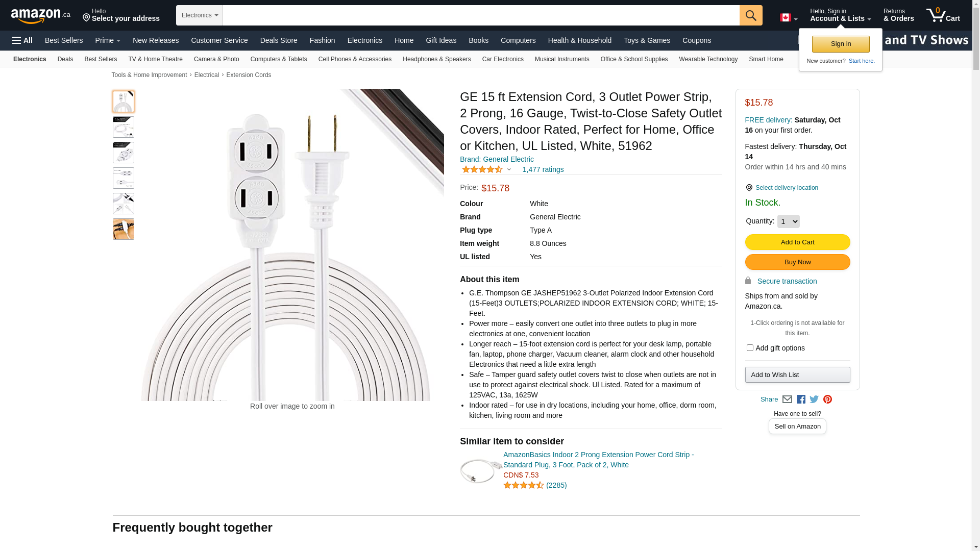Share this product on Twitter
This screenshot has height=551, width=980.
(814, 399)
